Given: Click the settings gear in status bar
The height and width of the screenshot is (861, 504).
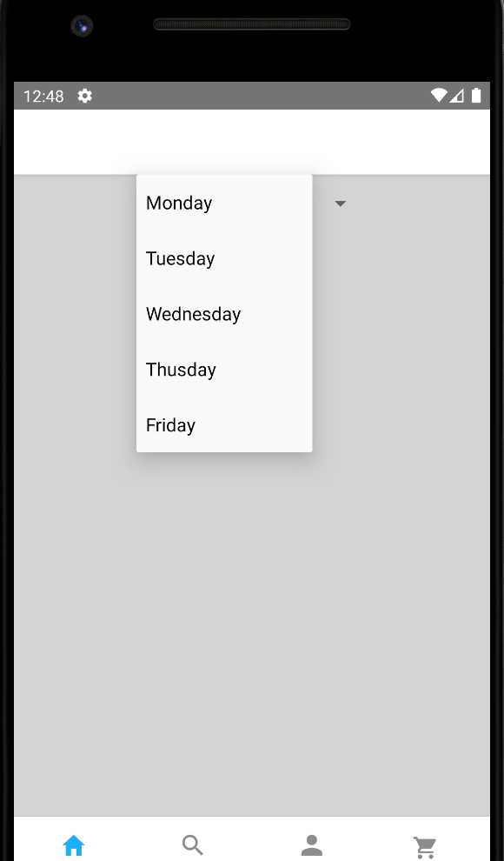Looking at the screenshot, I should click(x=84, y=96).
